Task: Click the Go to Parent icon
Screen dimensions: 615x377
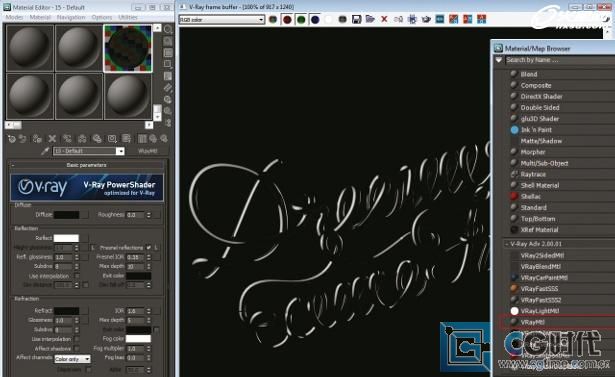Action: coord(153,138)
